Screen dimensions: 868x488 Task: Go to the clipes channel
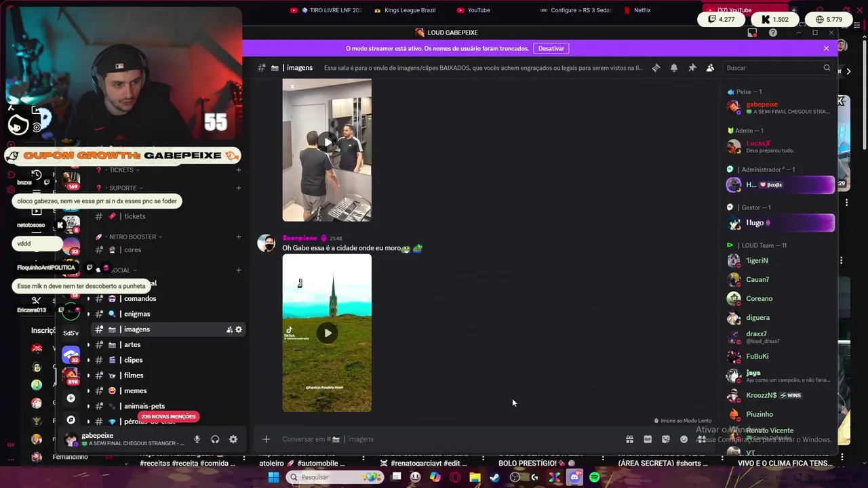coord(133,360)
